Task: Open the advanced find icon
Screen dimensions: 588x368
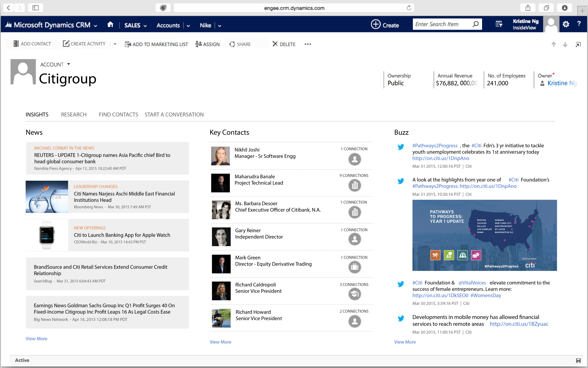Action: (x=499, y=24)
